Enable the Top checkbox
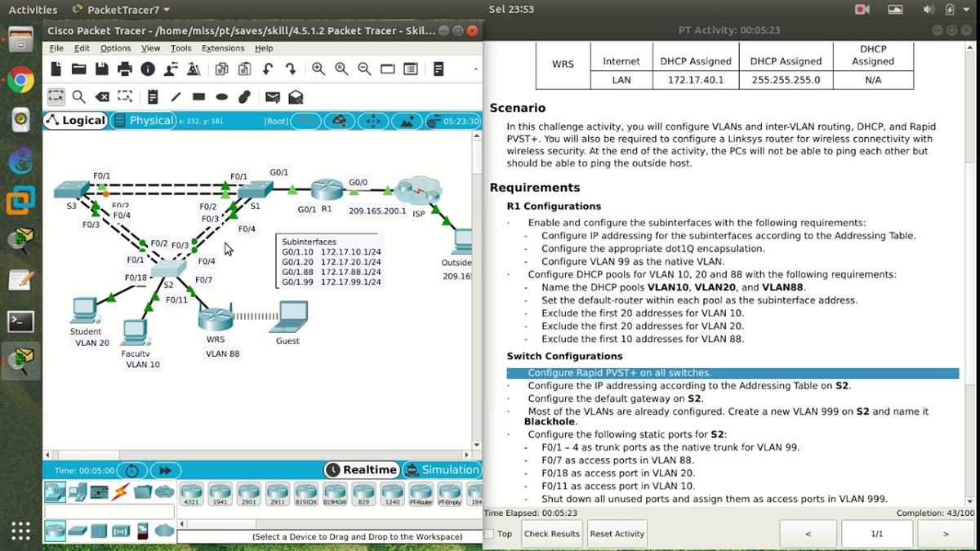 click(x=489, y=534)
